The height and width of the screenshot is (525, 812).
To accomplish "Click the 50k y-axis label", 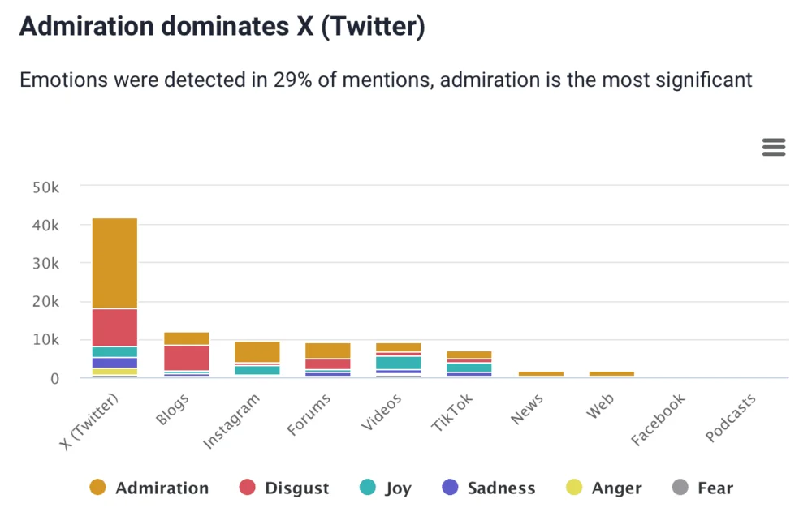I will [x=47, y=187].
